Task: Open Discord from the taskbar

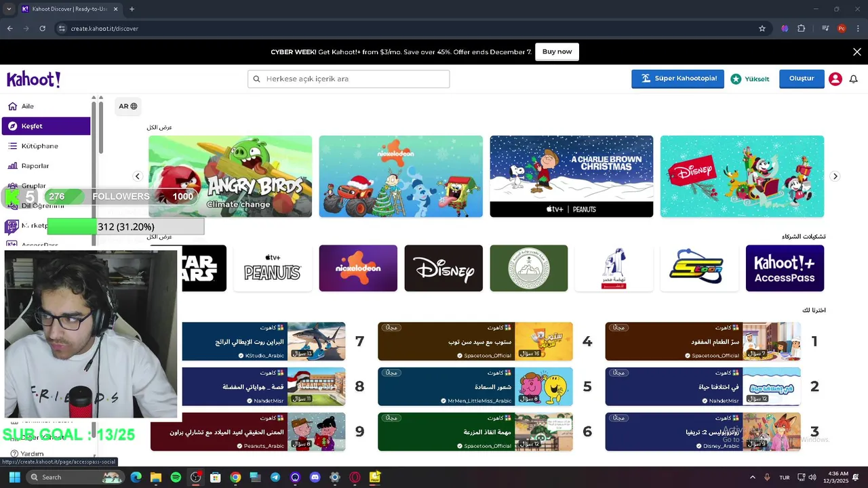Action: (315, 477)
